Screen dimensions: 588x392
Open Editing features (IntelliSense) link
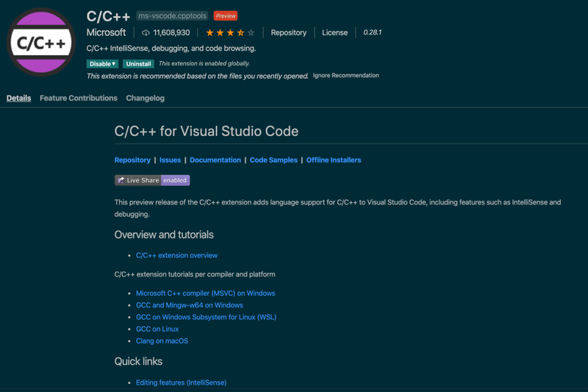[181, 382]
